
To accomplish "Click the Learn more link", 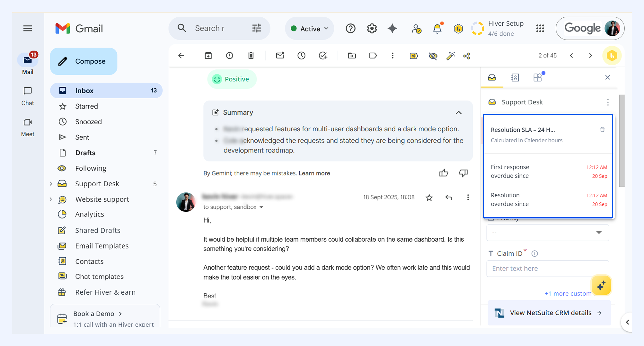I will click(314, 173).
